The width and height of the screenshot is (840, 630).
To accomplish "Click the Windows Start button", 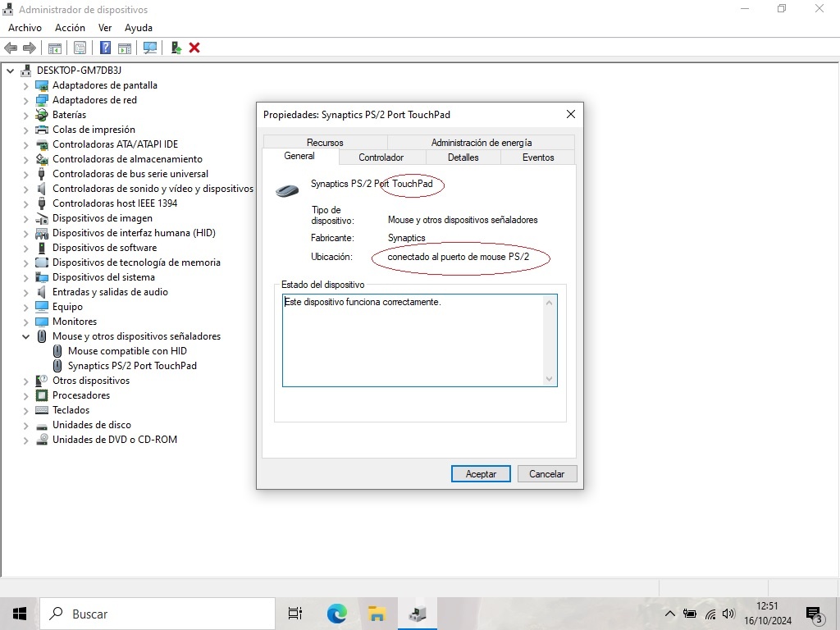I will [x=20, y=614].
